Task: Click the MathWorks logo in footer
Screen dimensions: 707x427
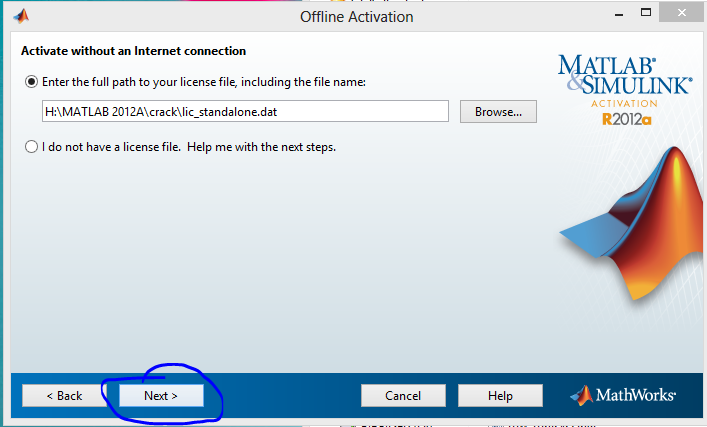Action: point(623,395)
